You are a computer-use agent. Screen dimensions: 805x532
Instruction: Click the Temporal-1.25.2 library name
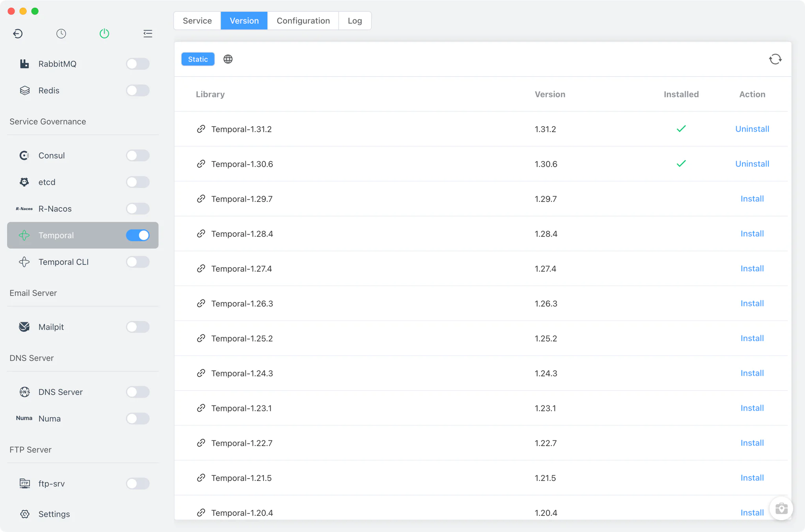[x=242, y=338]
